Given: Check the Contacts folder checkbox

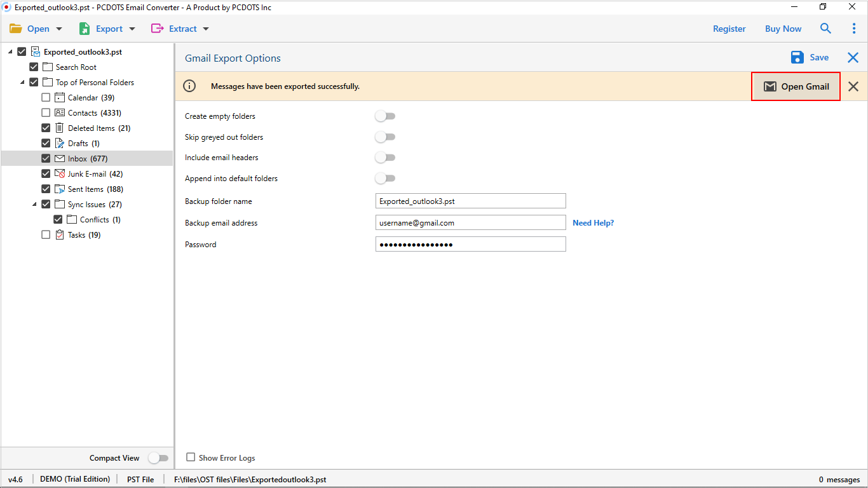Looking at the screenshot, I should coord(46,112).
